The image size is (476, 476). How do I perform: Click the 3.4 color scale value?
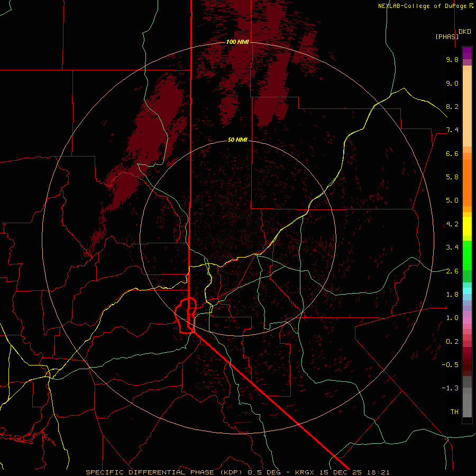452,248
